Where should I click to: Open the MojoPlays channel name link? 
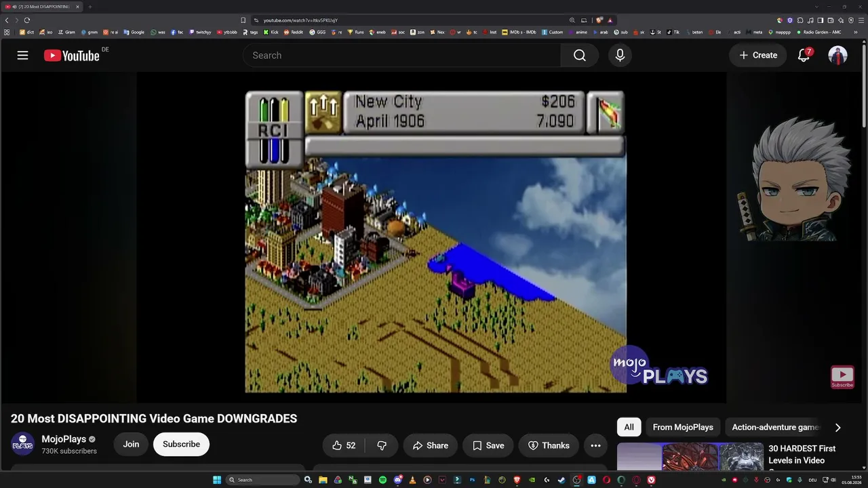click(x=64, y=439)
